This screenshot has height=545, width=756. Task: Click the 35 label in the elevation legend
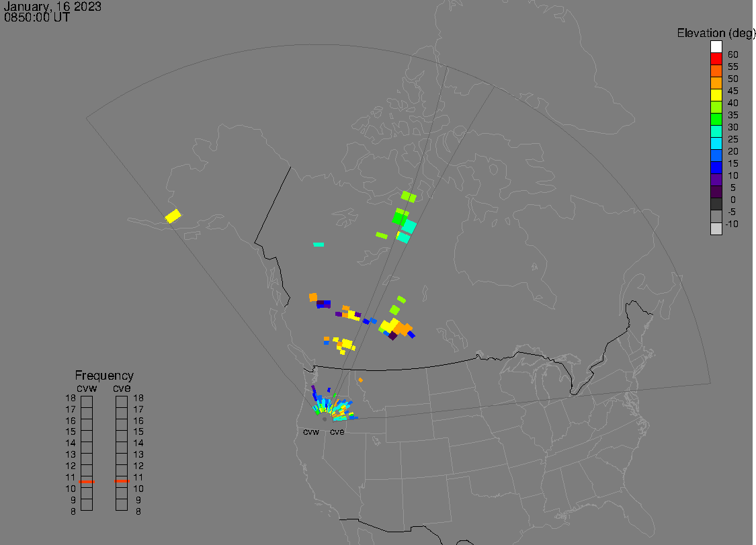pyautogui.click(x=733, y=116)
